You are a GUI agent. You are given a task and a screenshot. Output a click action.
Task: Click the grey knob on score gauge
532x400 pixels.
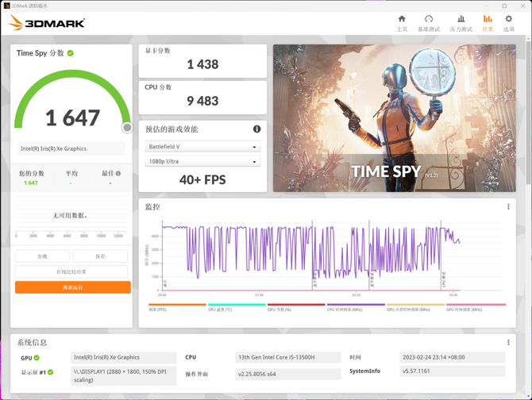[x=127, y=128]
